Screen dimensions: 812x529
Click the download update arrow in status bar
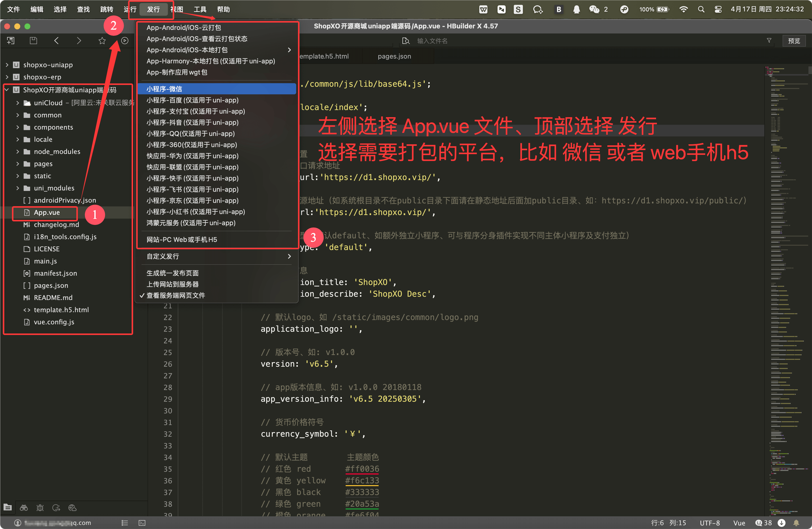point(782,522)
